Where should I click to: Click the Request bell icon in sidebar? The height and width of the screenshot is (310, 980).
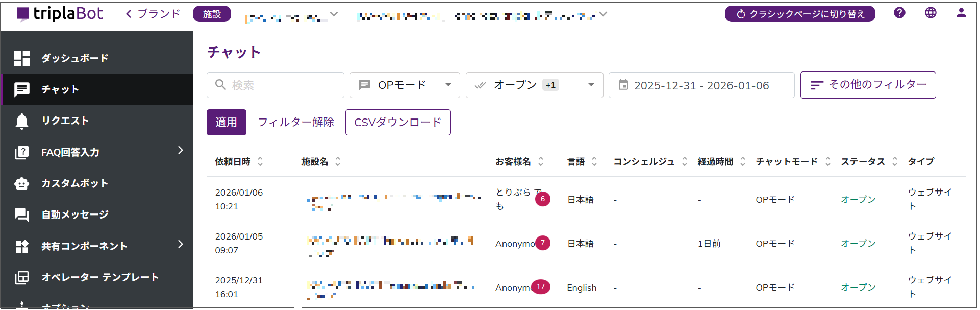tap(22, 121)
